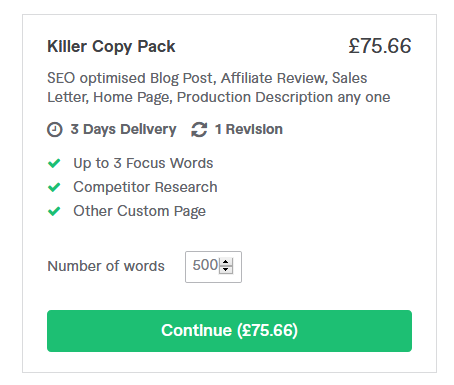
Task: Click the Number of words label
Action: (x=106, y=266)
